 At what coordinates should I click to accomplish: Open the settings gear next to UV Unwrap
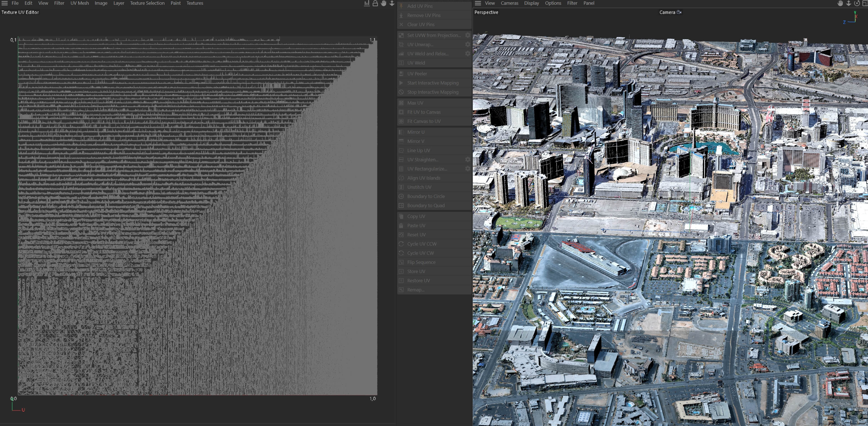click(468, 44)
